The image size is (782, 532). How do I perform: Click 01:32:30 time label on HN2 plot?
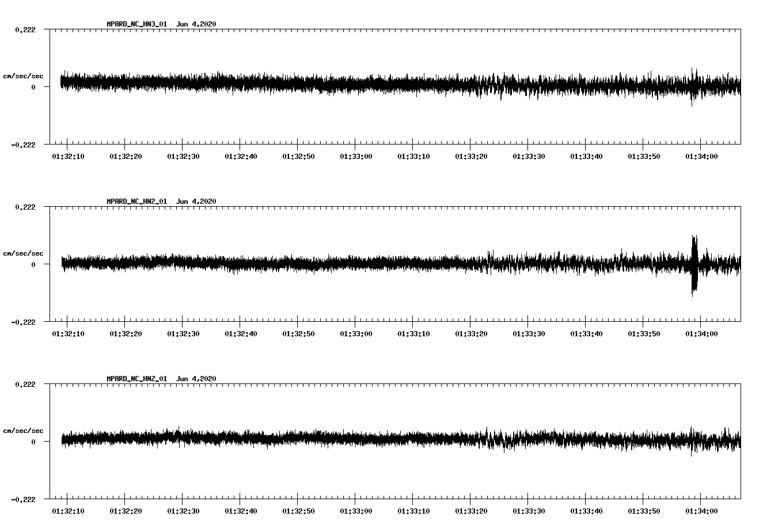[183, 333]
